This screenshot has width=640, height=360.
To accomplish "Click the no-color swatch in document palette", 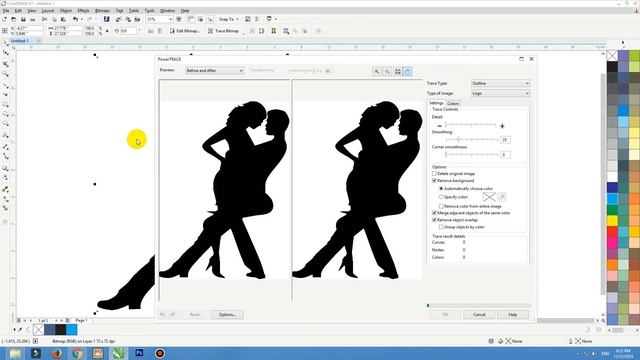I will 38,329.
